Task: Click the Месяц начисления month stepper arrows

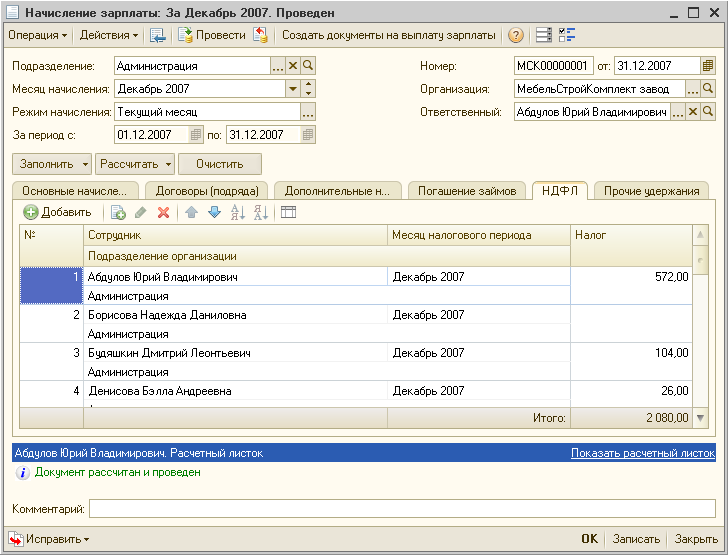Action: pyautogui.click(x=308, y=88)
